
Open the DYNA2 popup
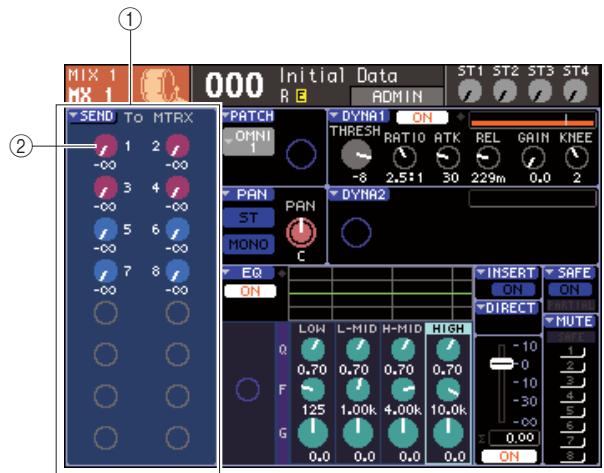tap(359, 195)
